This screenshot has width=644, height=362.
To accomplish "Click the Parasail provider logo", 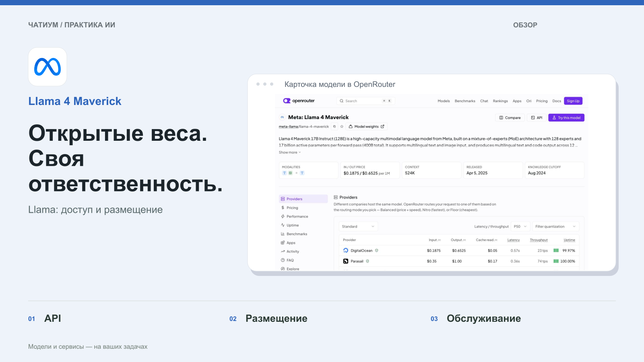I will click(346, 261).
